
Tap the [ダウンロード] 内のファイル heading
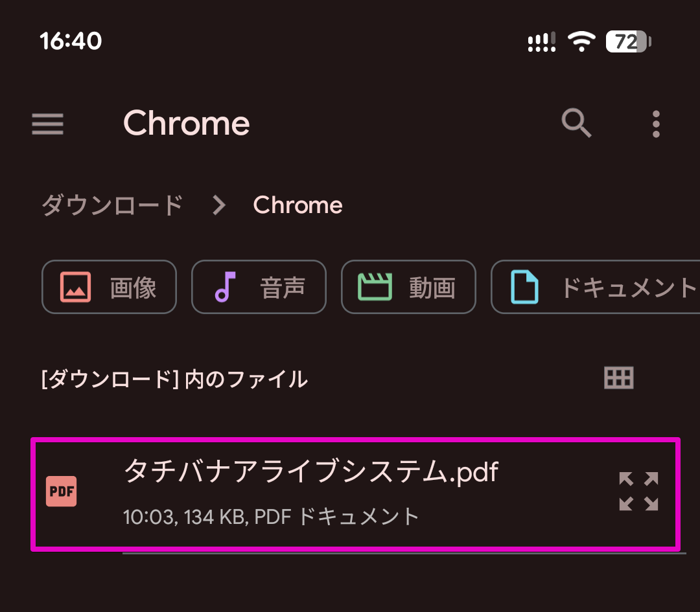pyautogui.click(x=174, y=379)
